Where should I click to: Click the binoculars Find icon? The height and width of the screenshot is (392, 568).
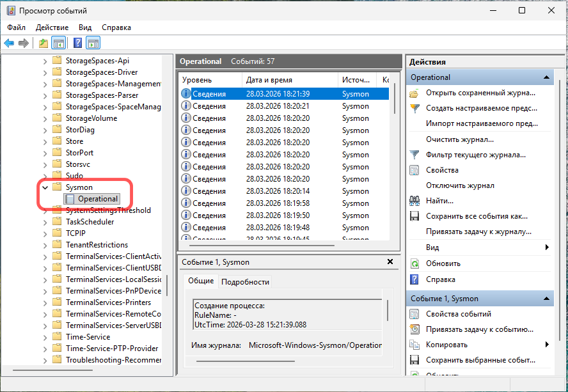pos(414,201)
